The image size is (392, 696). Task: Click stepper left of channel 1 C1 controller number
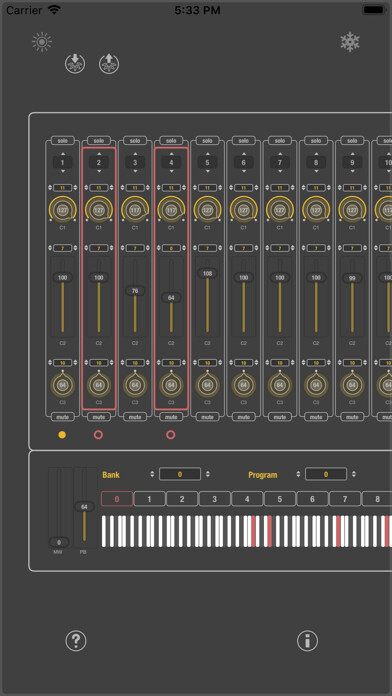pyautogui.click(x=50, y=188)
